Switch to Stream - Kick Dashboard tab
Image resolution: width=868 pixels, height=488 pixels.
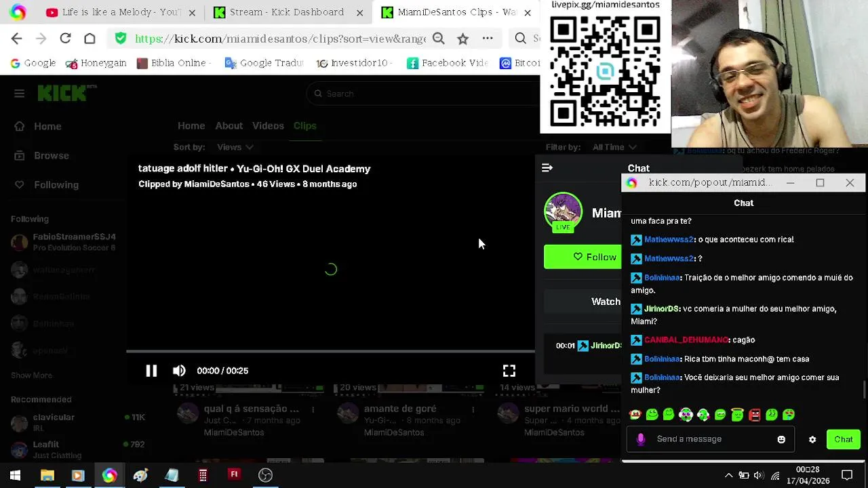[x=279, y=12]
